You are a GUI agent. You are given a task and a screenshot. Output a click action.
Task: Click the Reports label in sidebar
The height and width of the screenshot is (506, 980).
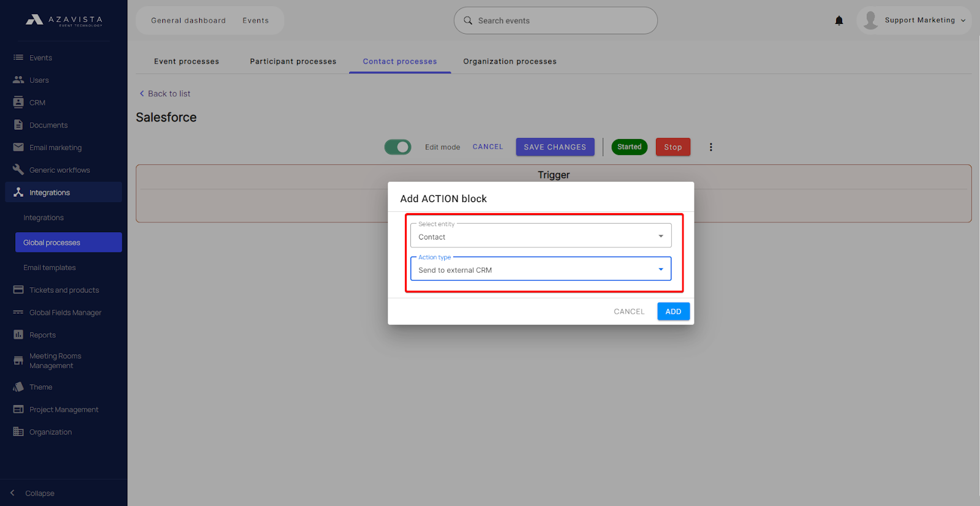click(42, 335)
